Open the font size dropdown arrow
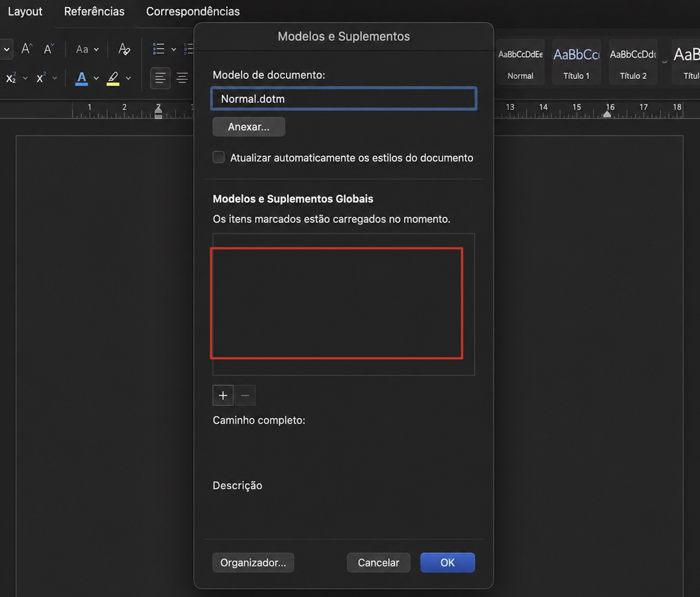This screenshot has height=597, width=700. pyautogui.click(x=7, y=49)
